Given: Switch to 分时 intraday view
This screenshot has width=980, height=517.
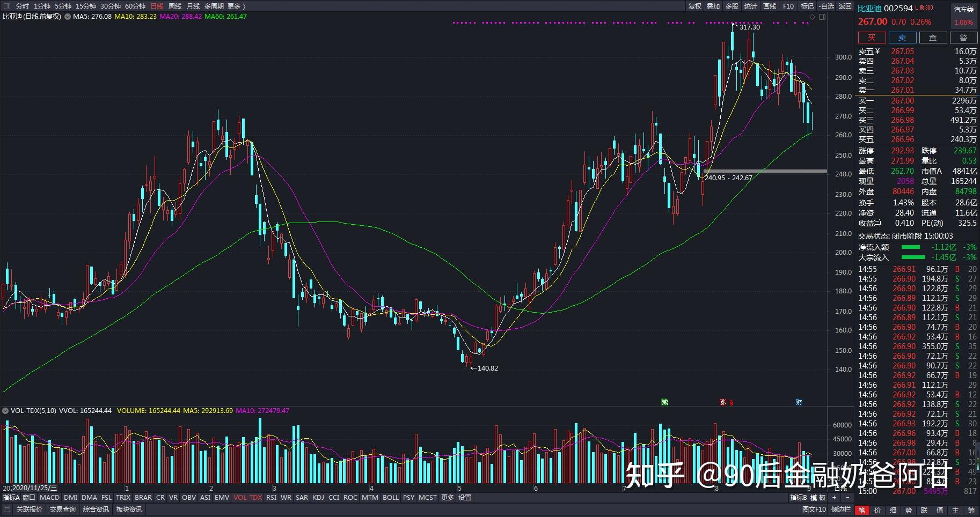Looking at the screenshot, I should pos(23,6).
